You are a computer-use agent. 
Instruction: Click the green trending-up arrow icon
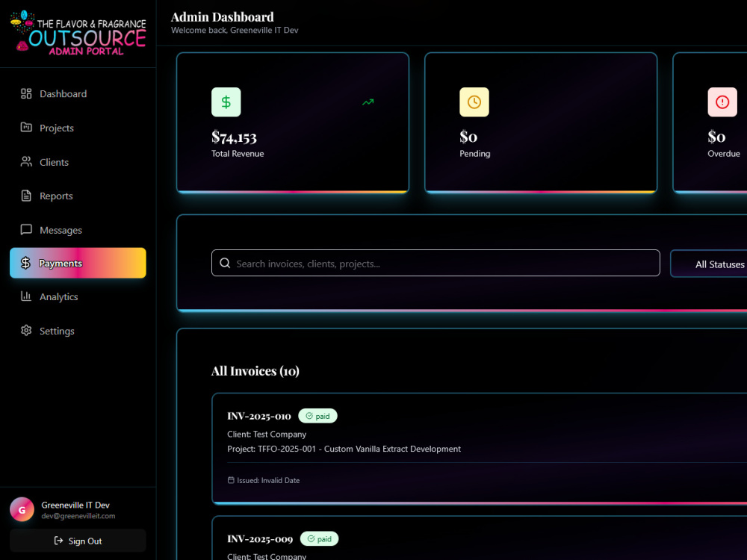[368, 102]
